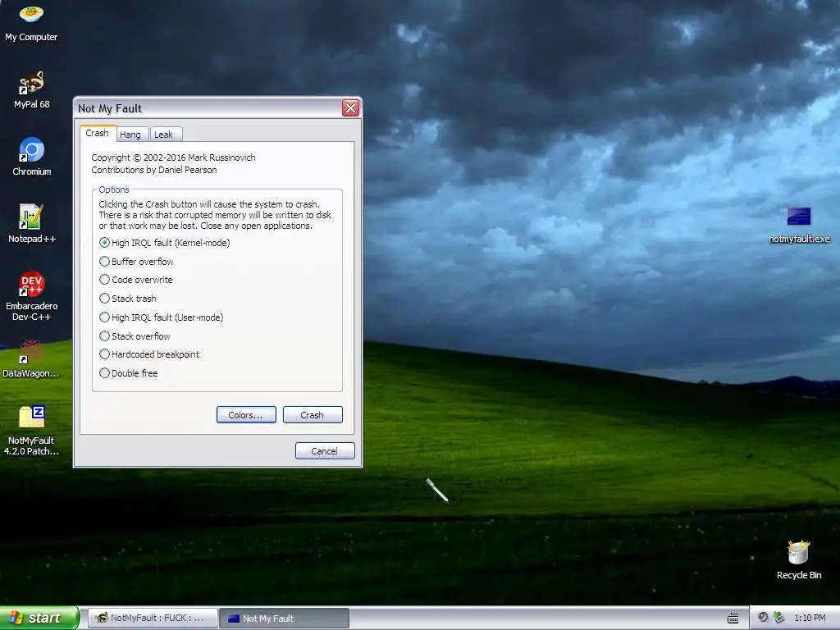Select the notmyfault.exe desktop icon

[x=799, y=225]
